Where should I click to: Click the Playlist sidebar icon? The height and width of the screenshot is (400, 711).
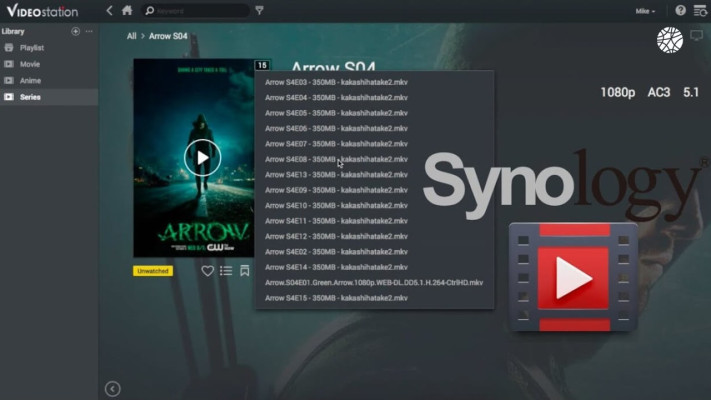[9, 48]
